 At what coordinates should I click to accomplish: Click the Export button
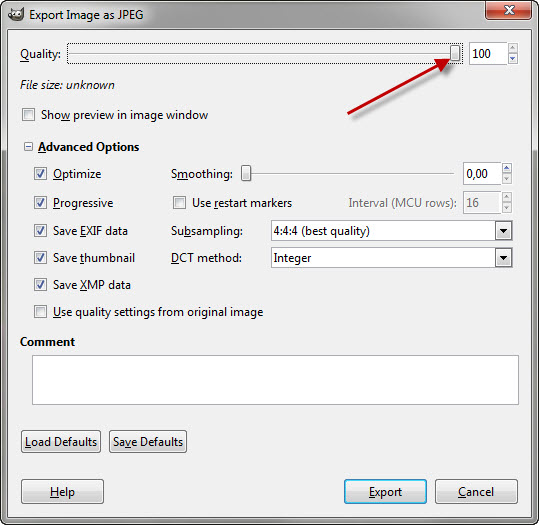(x=385, y=492)
